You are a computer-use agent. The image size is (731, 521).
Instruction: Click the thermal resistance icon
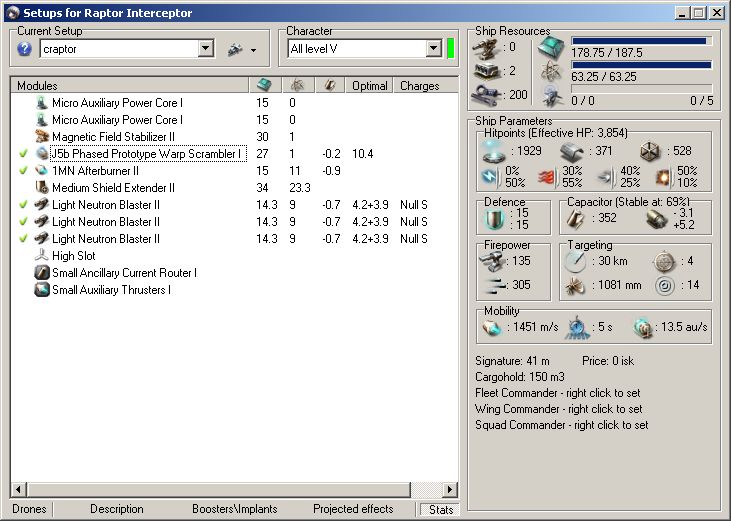tap(548, 177)
